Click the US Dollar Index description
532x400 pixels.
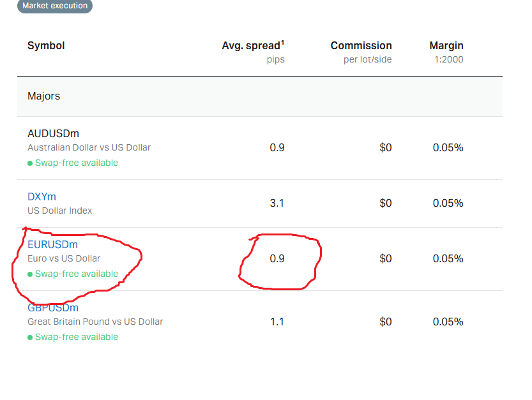[59, 211]
